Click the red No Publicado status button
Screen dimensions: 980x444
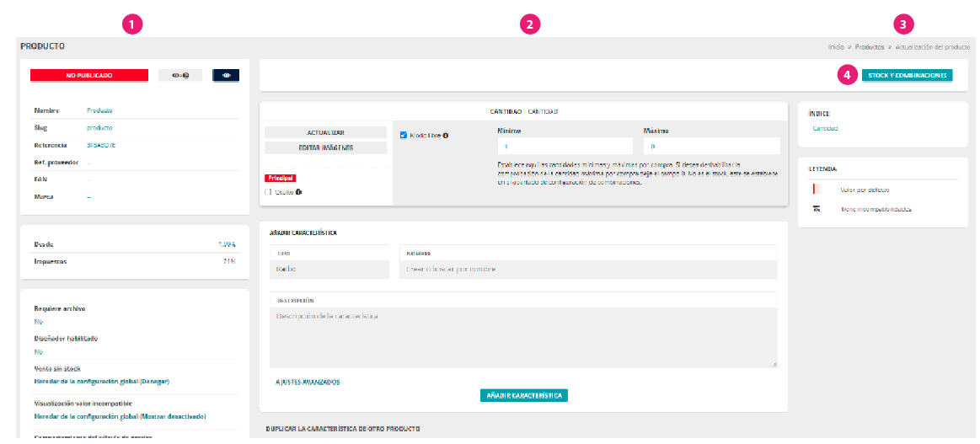89,75
